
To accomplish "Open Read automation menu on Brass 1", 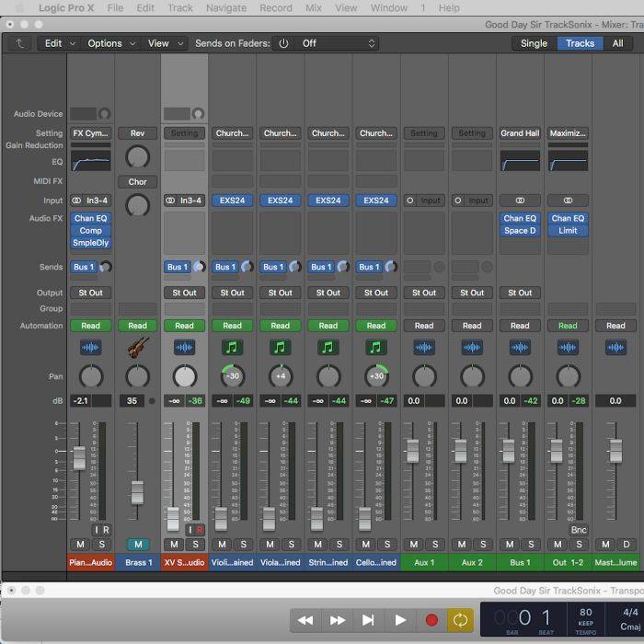I will tap(138, 326).
